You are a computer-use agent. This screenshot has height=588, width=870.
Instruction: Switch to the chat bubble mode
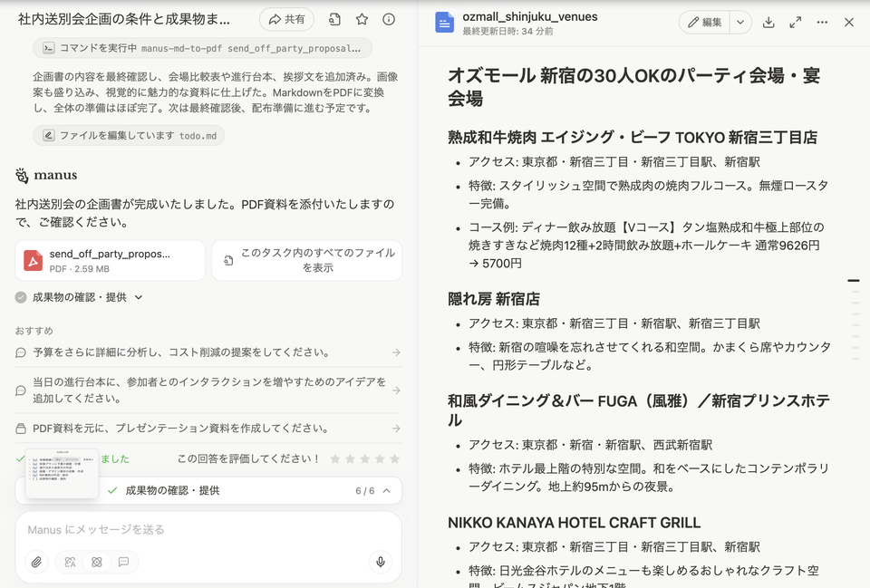(123, 562)
